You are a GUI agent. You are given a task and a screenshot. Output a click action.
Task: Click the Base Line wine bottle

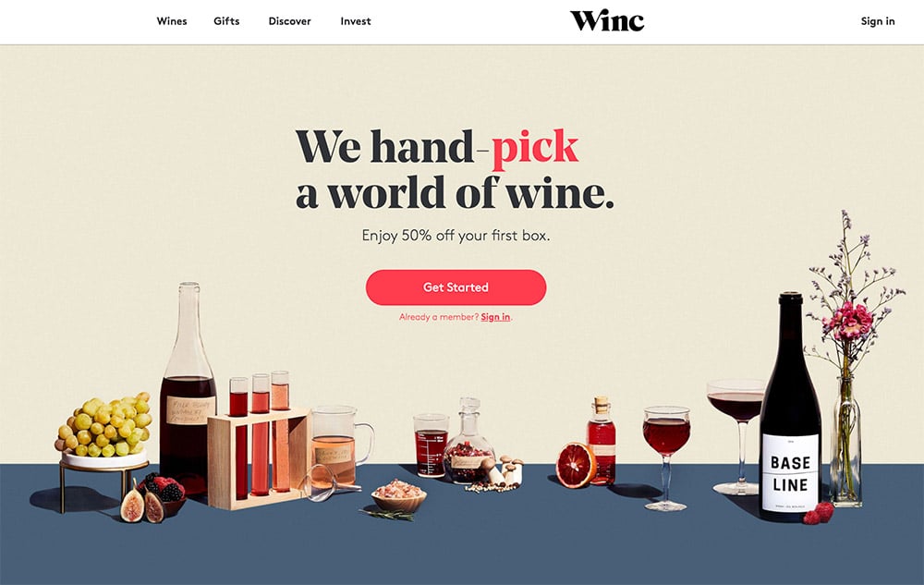(790, 407)
